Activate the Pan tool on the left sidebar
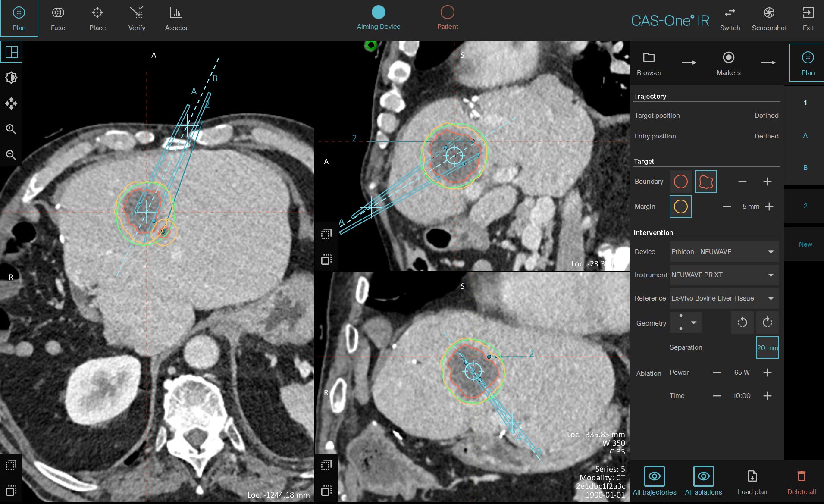 11,103
